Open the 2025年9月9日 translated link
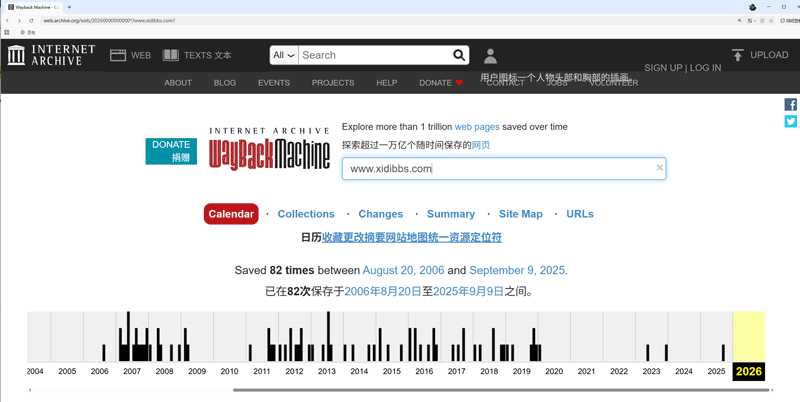 468,291
